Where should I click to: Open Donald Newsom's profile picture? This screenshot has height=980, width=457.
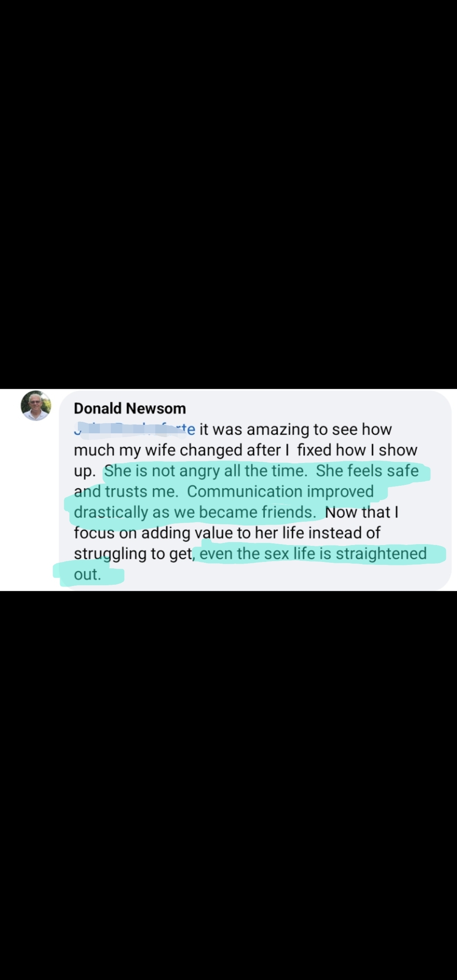[36, 405]
